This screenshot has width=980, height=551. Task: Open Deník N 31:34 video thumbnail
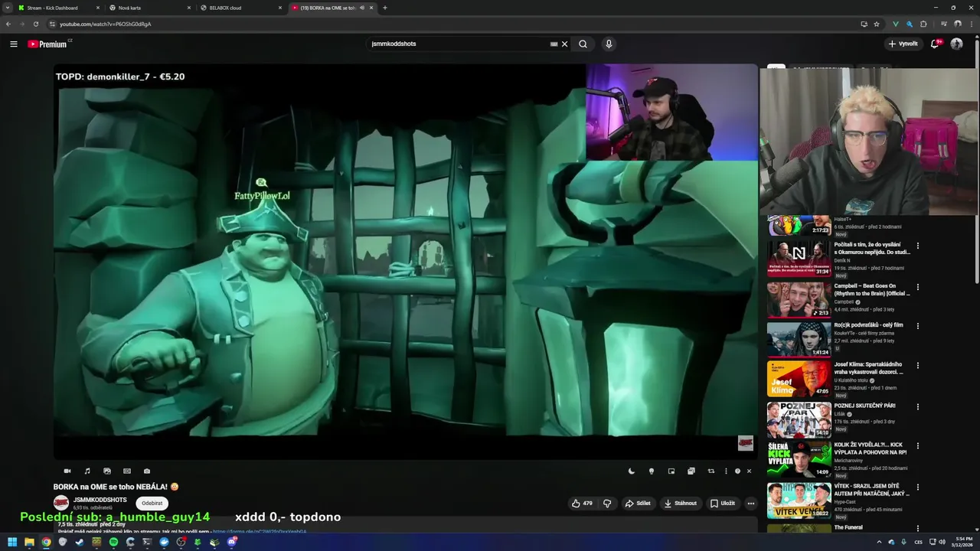pos(799,259)
